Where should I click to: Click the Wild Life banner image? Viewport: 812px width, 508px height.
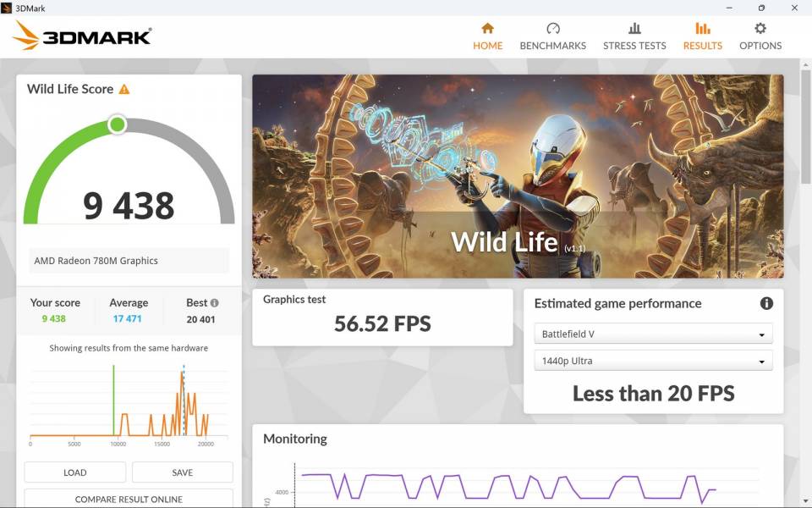click(x=518, y=176)
